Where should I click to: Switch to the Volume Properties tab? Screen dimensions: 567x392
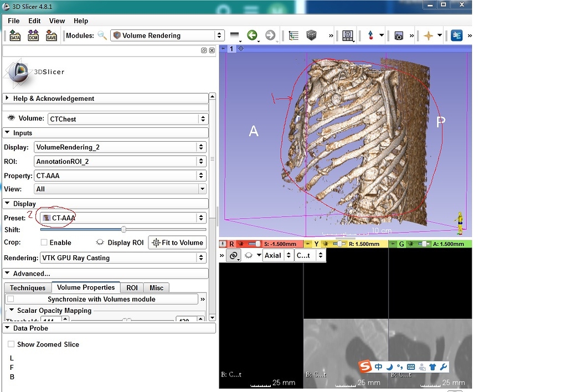point(86,287)
